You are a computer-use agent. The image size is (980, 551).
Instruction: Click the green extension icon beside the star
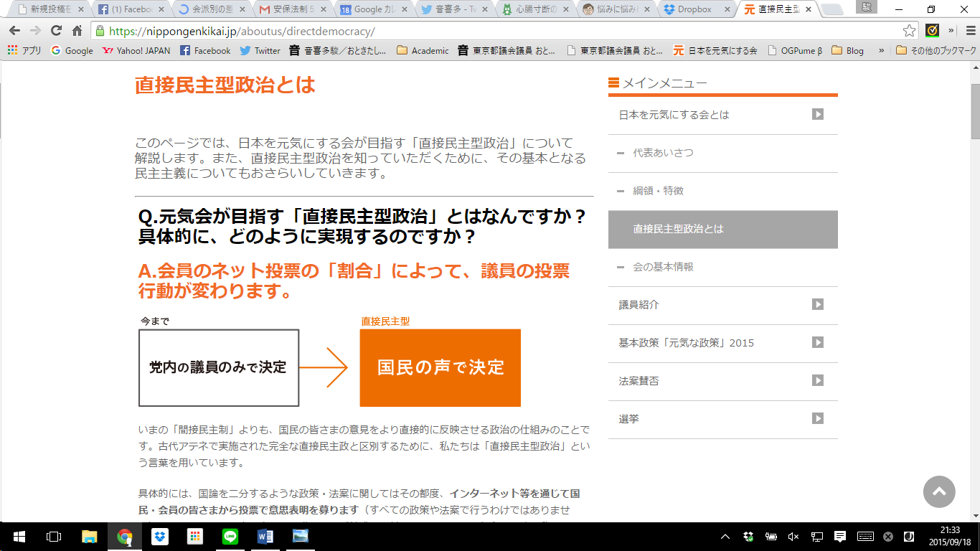[x=932, y=31]
